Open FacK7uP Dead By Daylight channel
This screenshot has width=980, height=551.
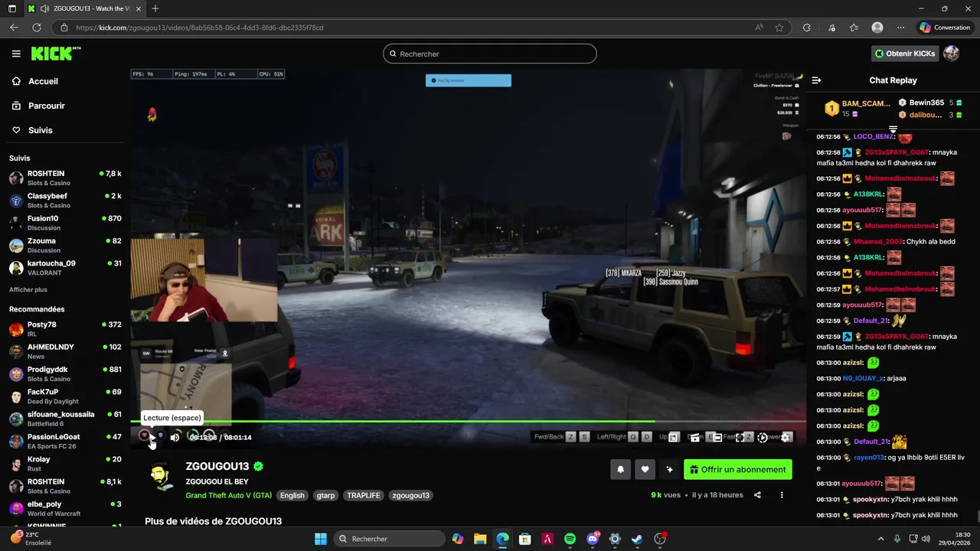65,396
